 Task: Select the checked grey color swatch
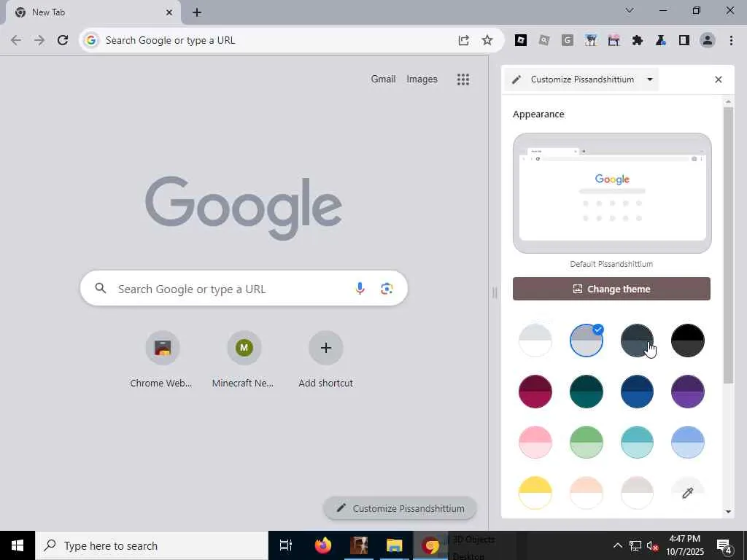click(x=586, y=341)
